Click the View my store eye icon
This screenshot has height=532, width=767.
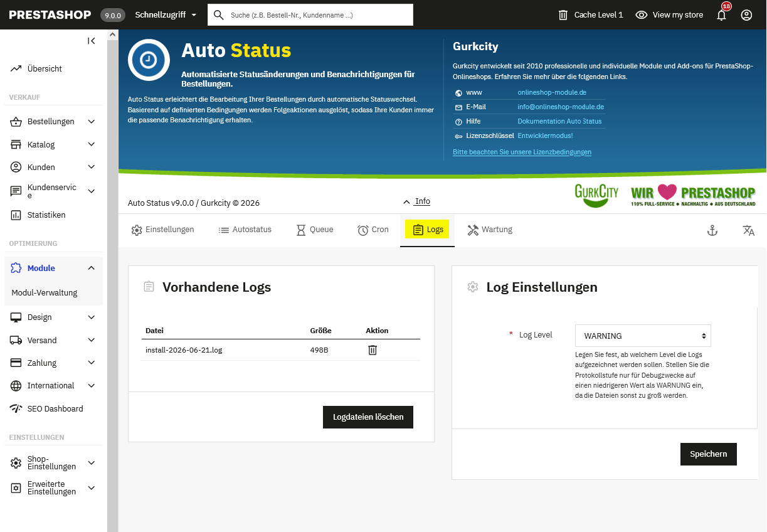[641, 14]
